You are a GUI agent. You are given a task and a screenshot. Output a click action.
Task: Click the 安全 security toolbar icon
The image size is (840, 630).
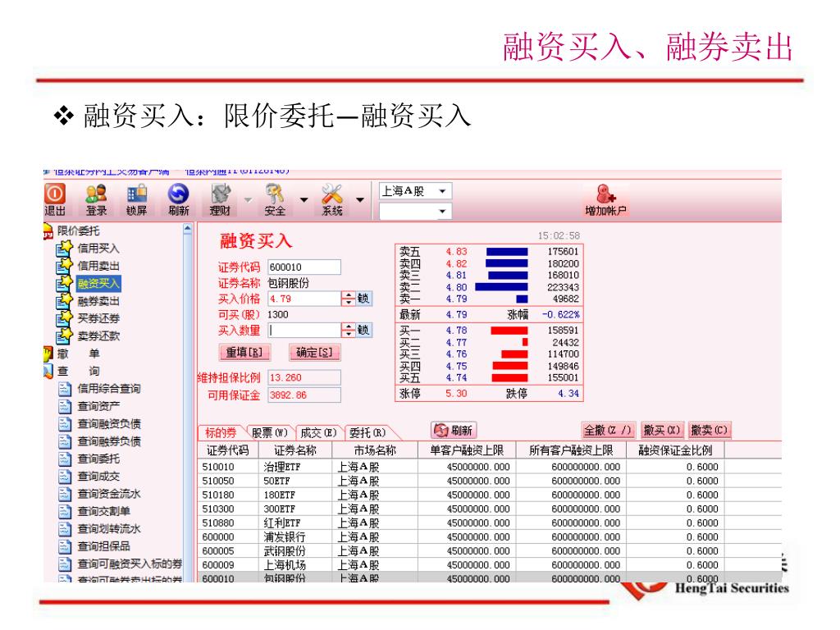tap(275, 199)
